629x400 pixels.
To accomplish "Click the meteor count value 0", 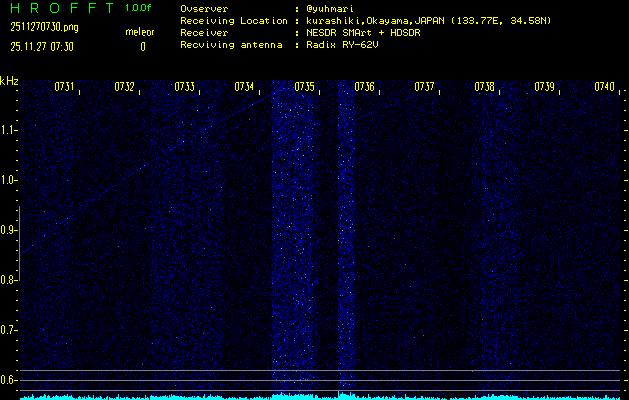I will [143, 47].
